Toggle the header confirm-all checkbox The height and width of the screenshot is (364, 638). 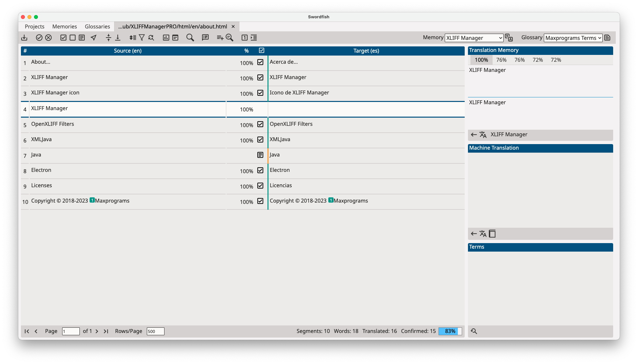click(x=262, y=50)
